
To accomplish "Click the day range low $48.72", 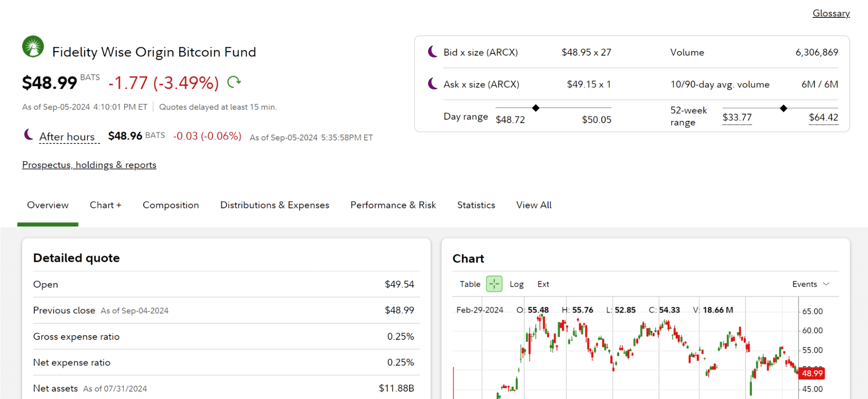I will click(510, 120).
